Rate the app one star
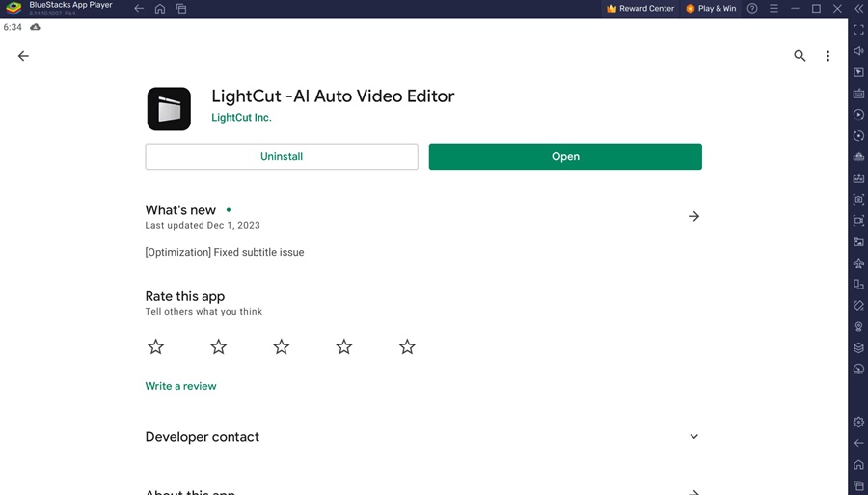This screenshot has width=868, height=495. [156, 347]
